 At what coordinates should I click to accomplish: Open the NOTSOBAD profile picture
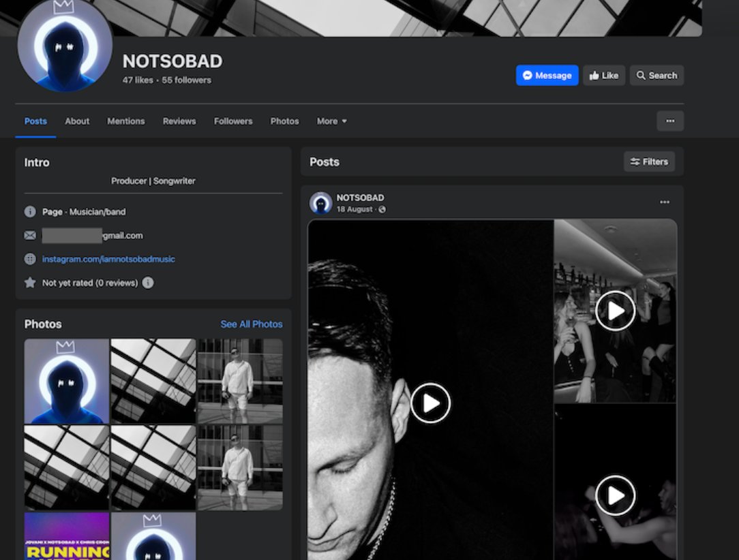coord(65,45)
